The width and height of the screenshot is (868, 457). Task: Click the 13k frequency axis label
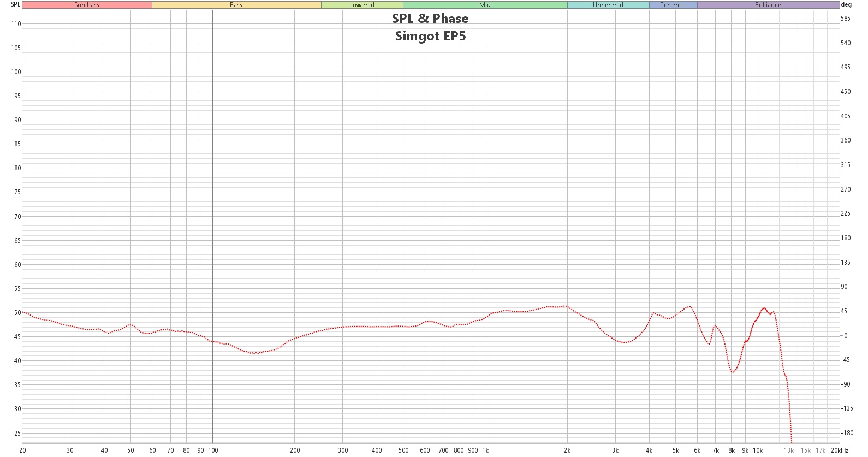pyautogui.click(x=789, y=450)
